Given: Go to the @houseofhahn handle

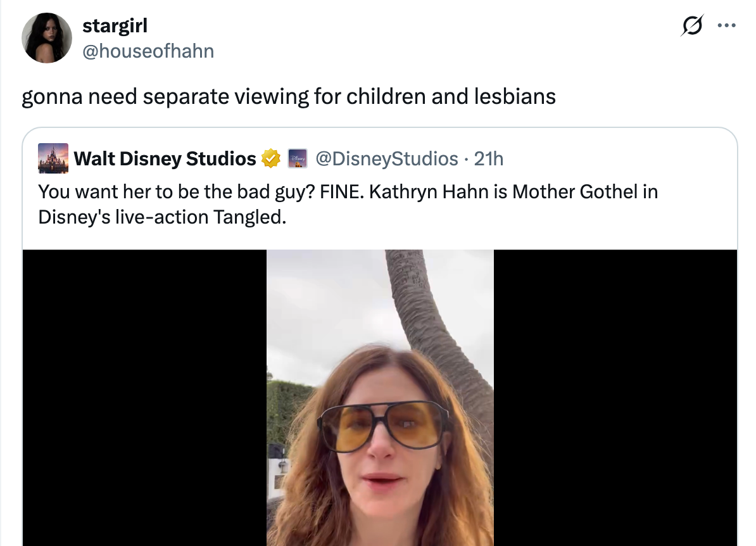Looking at the screenshot, I should point(148,51).
